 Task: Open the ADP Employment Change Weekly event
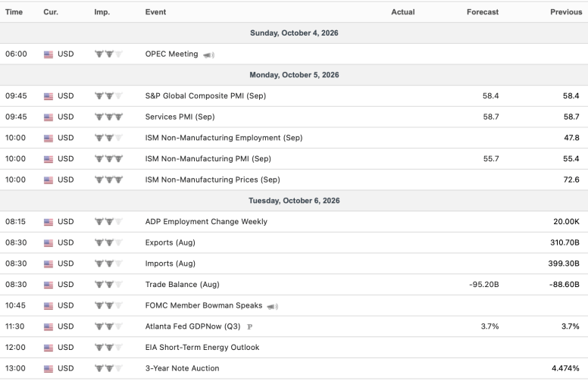[206, 222]
